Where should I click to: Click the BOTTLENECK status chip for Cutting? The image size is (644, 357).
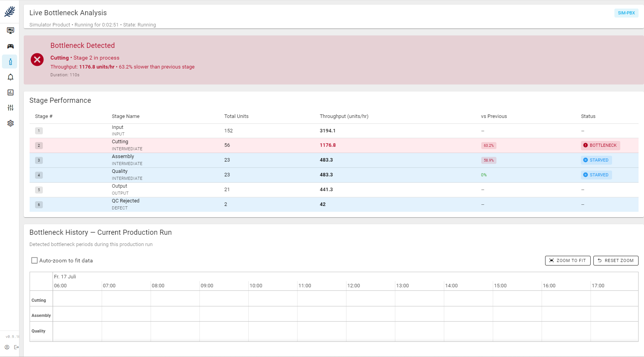[600, 145]
